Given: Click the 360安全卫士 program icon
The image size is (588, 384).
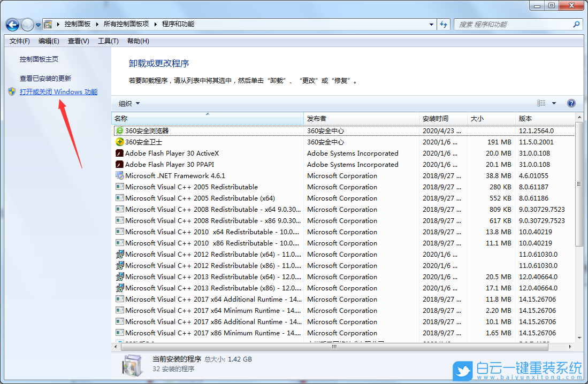Looking at the screenshot, I should point(119,142).
